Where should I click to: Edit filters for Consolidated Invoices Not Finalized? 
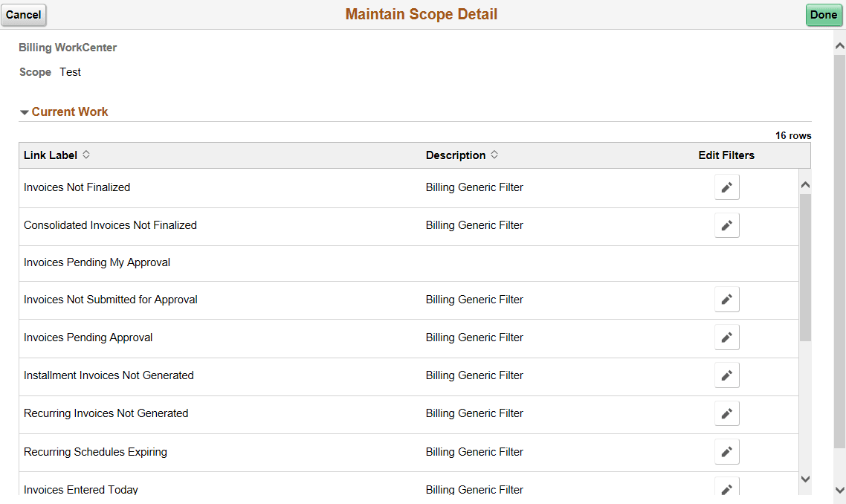point(726,224)
